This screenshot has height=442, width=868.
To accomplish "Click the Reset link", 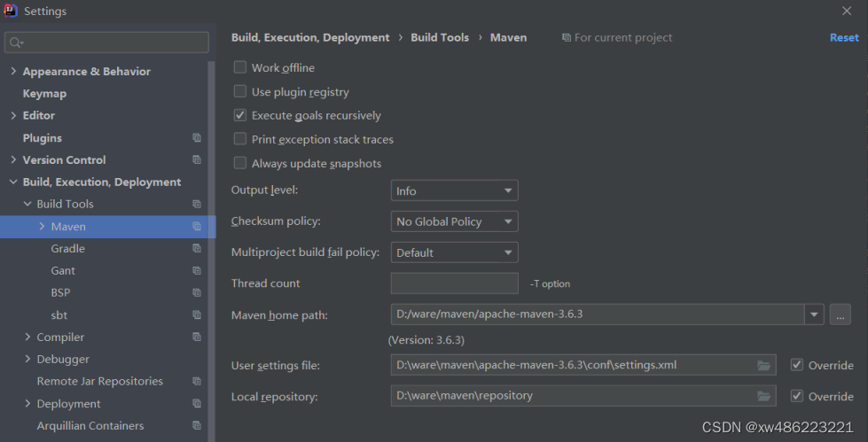I will click(x=844, y=38).
